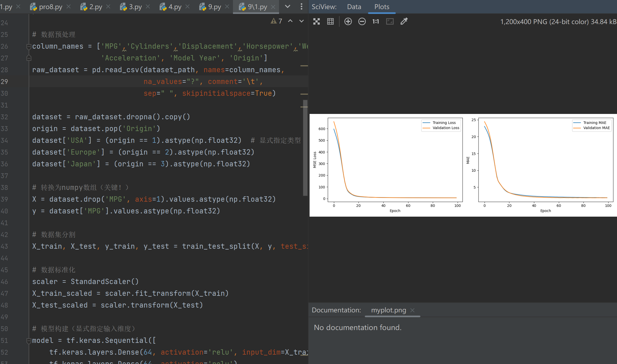Click 'Horsepower' string on line 26
The height and width of the screenshot is (364, 617).
click(268, 46)
